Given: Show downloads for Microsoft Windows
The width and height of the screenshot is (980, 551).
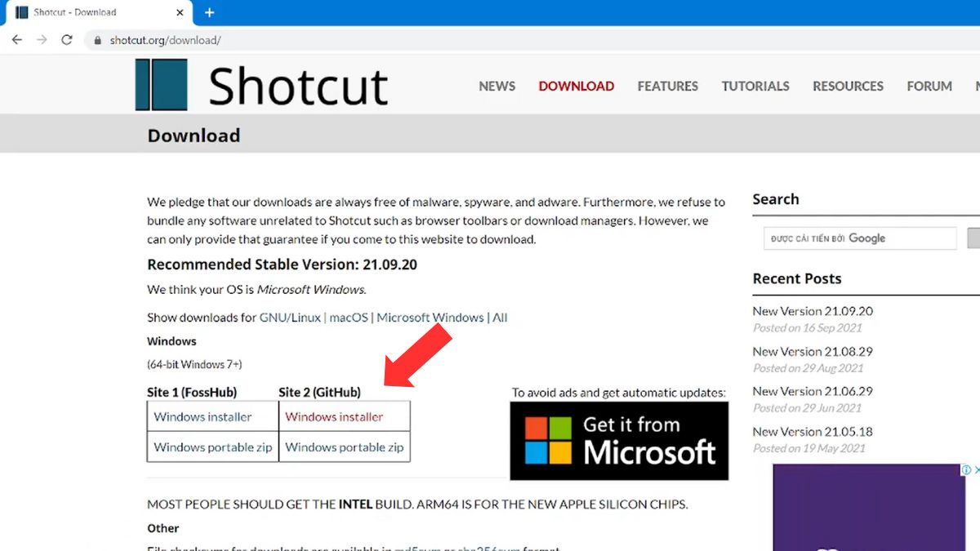Looking at the screenshot, I should (x=430, y=318).
